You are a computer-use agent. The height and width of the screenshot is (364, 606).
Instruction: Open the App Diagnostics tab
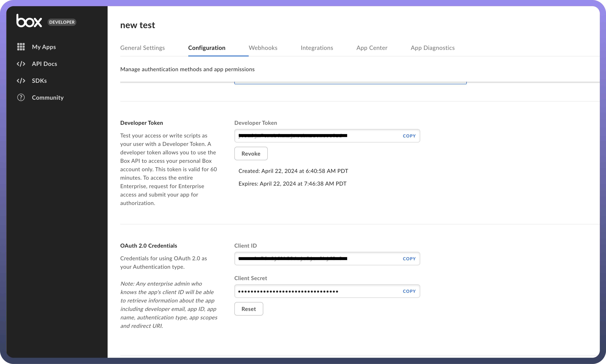(x=432, y=48)
